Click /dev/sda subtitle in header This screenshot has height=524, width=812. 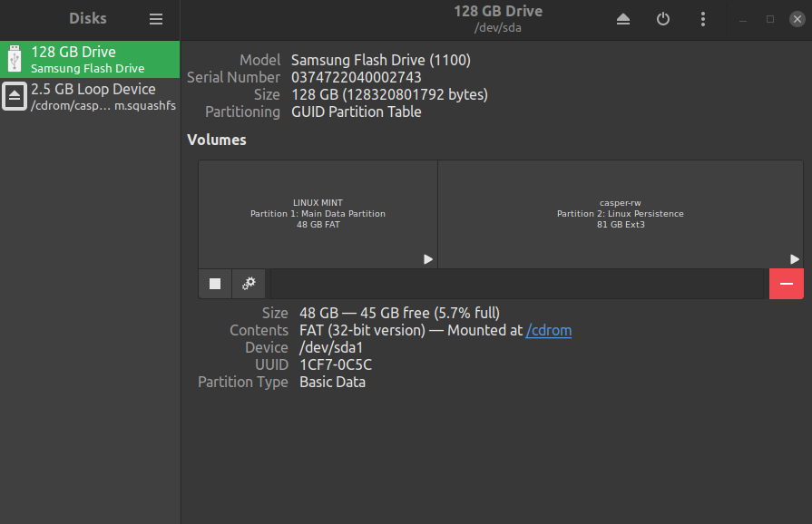(498, 27)
